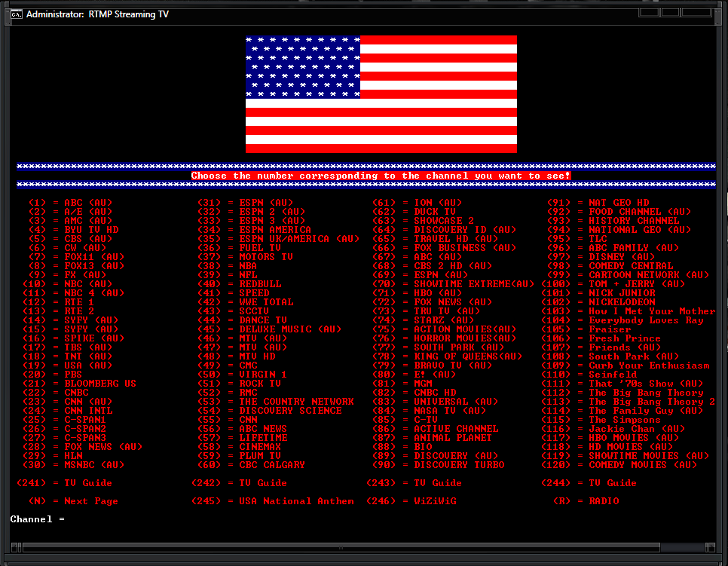Image resolution: width=728 pixels, height=566 pixels.
Task: Click the (24) CNN INTL row
Action: click(x=68, y=411)
